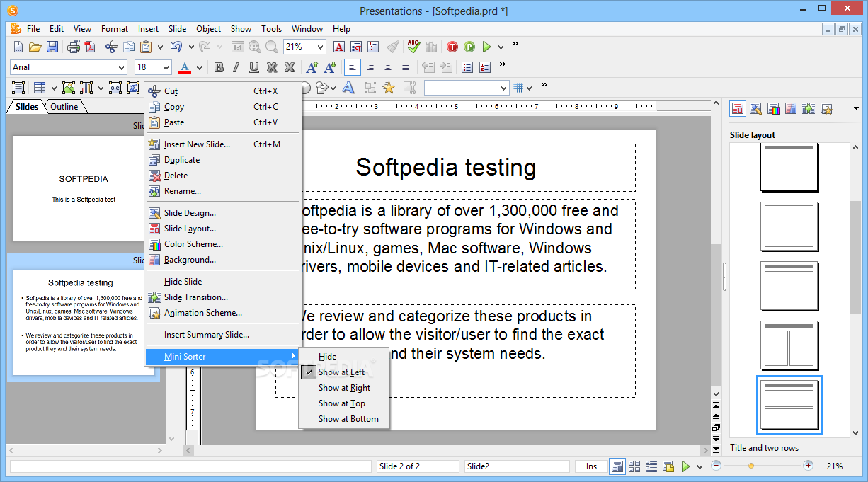Run spell check with ABC checkmark icon

click(414, 47)
